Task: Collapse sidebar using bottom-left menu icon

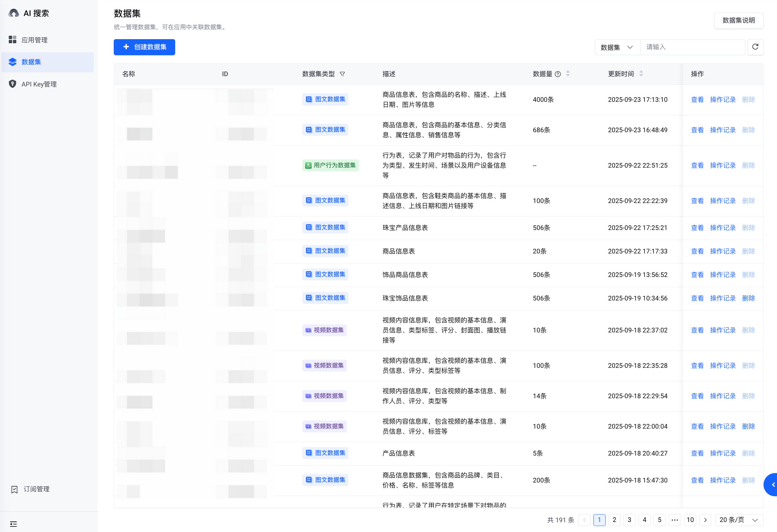Action: [x=13, y=524]
